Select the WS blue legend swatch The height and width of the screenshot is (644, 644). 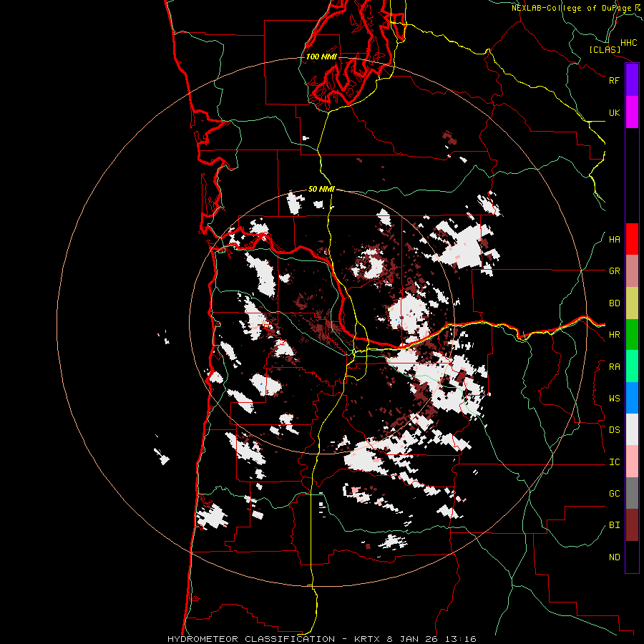point(632,398)
